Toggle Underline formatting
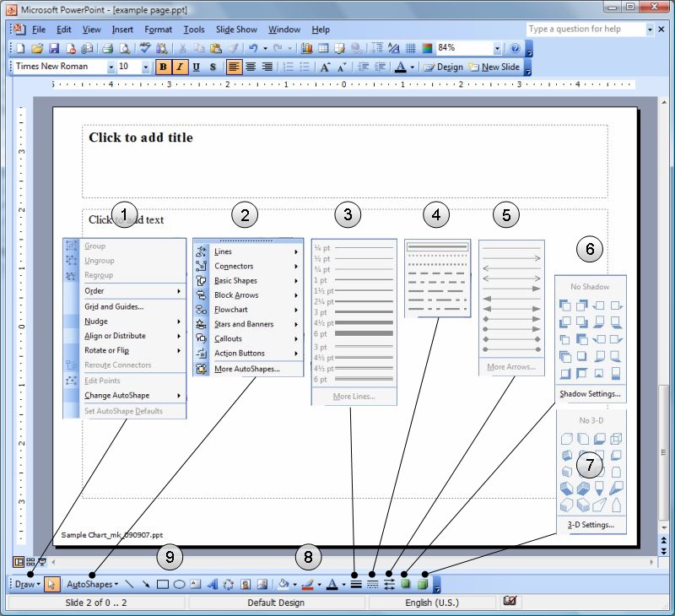 [196, 68]
